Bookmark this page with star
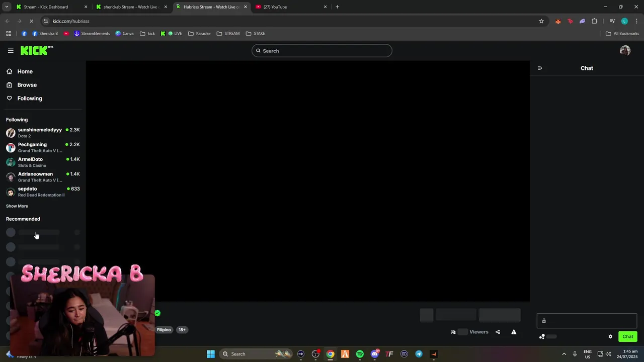This screenshot has height=362, width=644. pos(541,21)
